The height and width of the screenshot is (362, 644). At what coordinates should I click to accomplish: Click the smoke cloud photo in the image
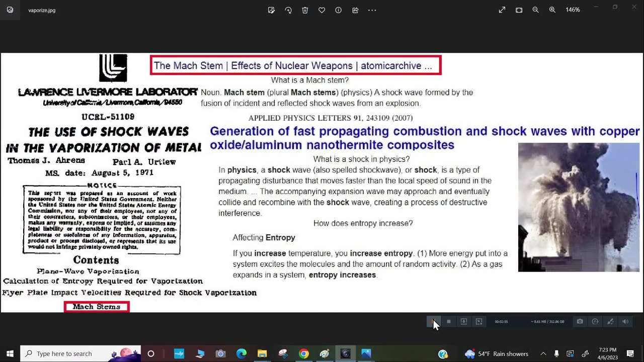click(x=579, y=207)
